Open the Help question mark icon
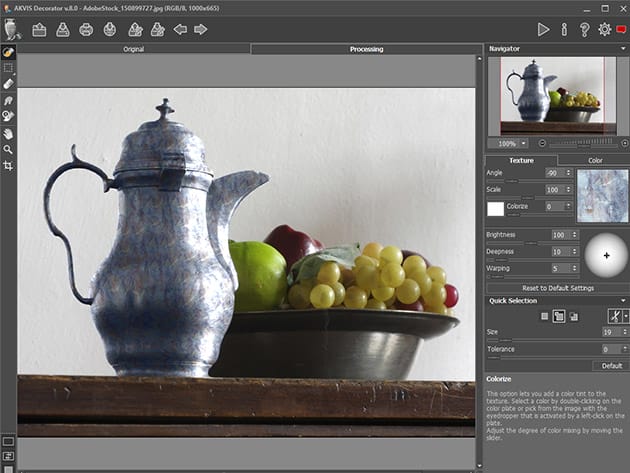 pos(584,29)
